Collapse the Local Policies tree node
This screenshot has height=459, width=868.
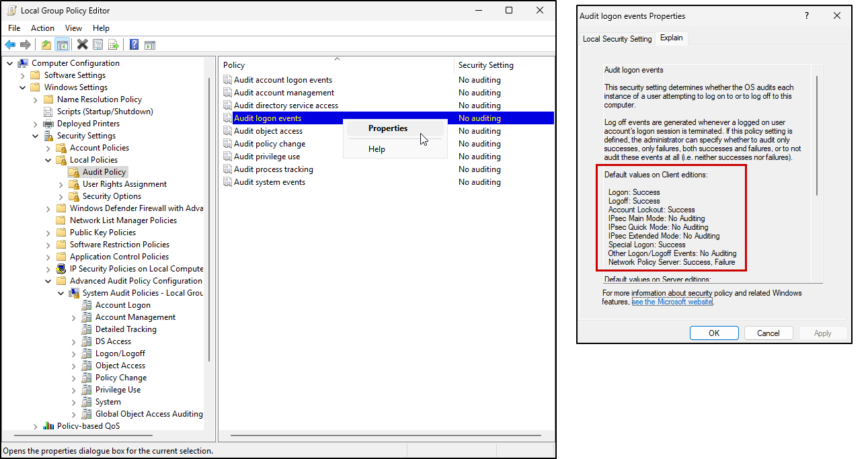coord(48,160)
